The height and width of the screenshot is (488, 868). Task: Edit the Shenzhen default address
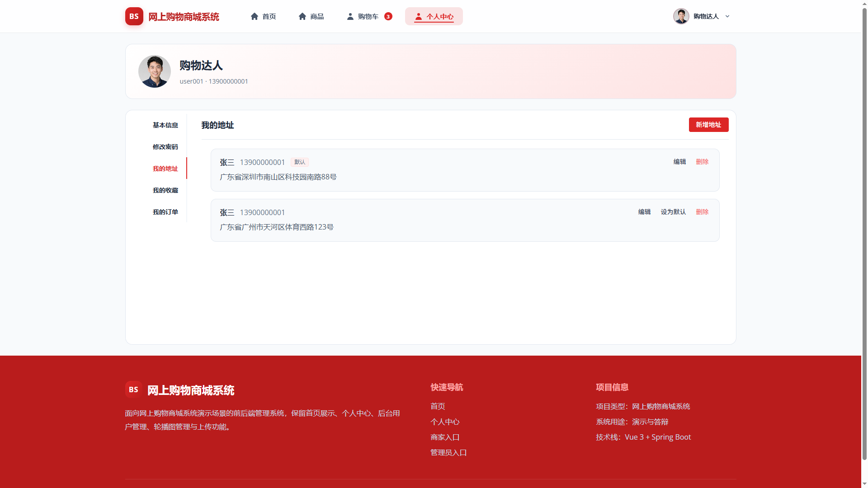(679, 162)
